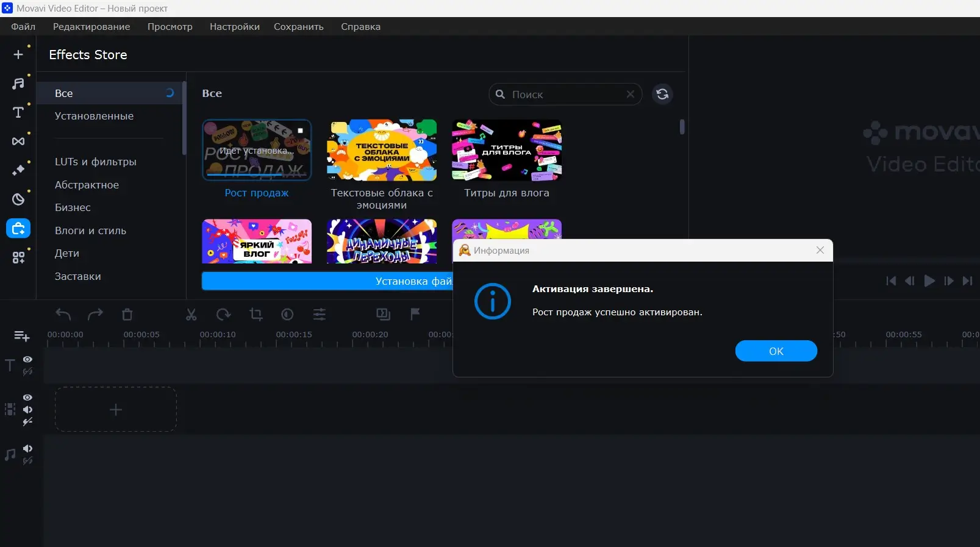Mute the audio track speaker
The image size is (980, 547).
pos(27,448)
